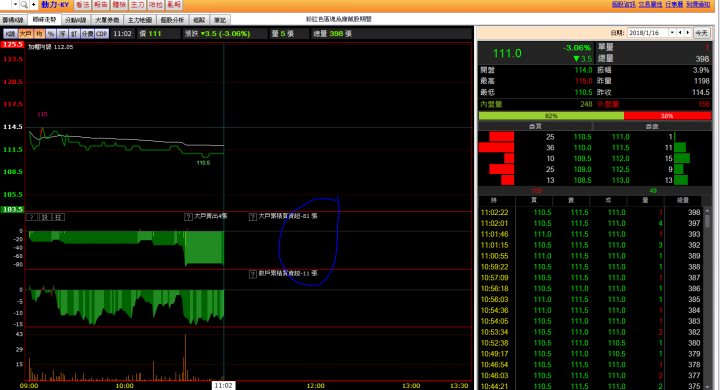720x390 pixels.
Task: Click the 今天 today button
Action: pyautogui.click(x=701, y=33)
